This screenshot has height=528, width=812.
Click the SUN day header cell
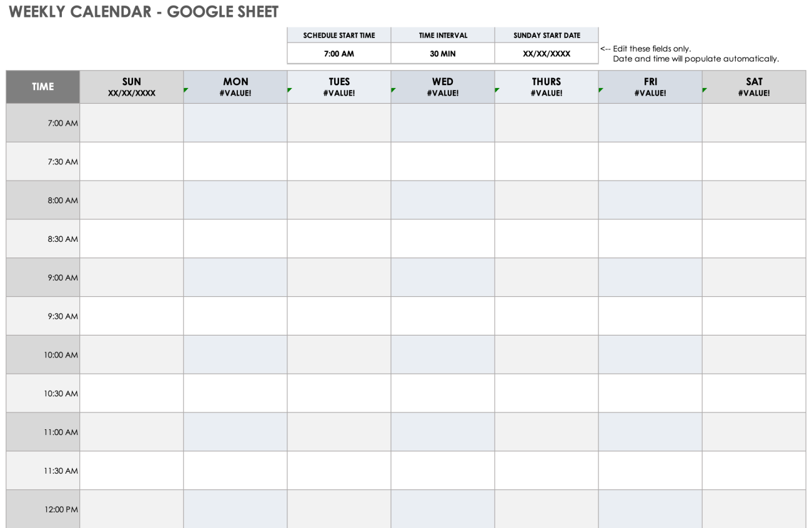(132, 87)
